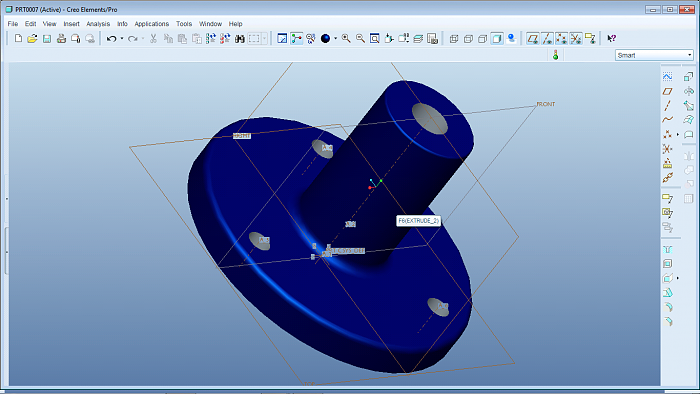Open the saved view list
The height and width of the screenshot is (394, 700).
403,39
